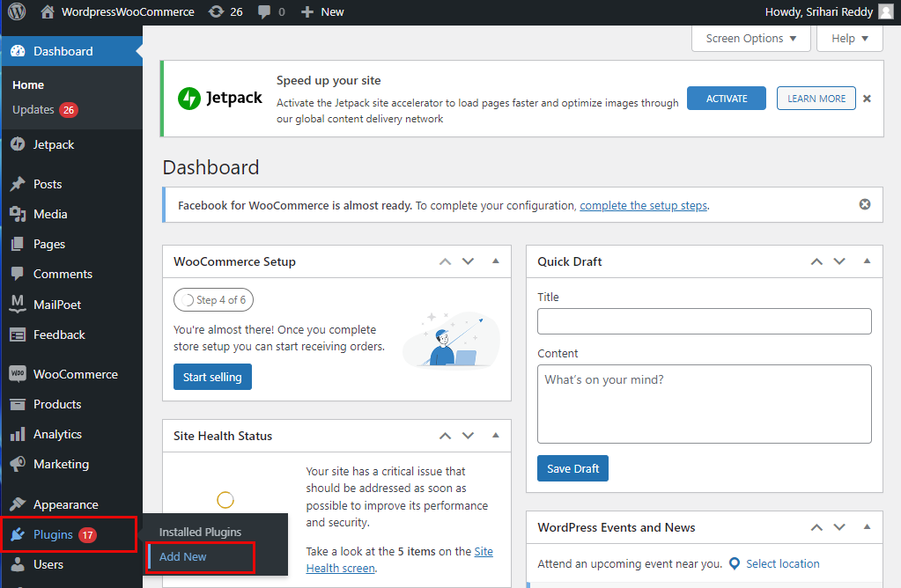
Task: Select Add New in Plugins submenu
Action: [183, 557]
